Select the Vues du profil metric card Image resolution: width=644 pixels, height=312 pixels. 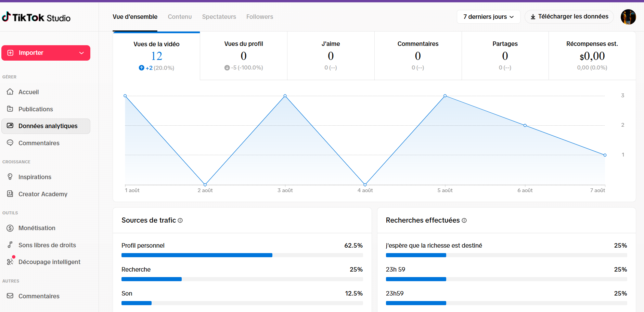244,56
